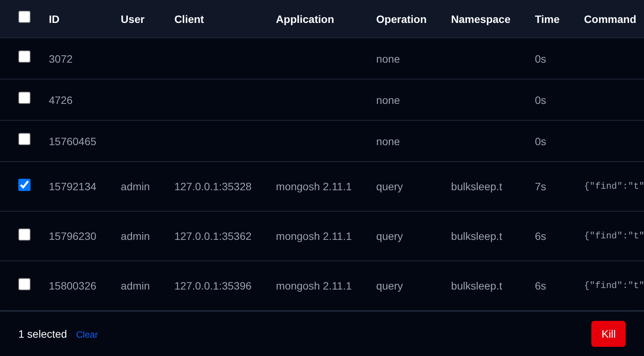Click the 6s time in row 15796230
Image resolution: width=644 pixels, height=356 pixels.
coord(540,236)
